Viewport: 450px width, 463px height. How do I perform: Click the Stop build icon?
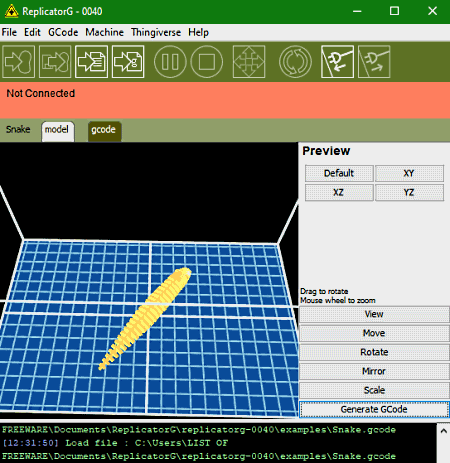[x=207, y=62]
